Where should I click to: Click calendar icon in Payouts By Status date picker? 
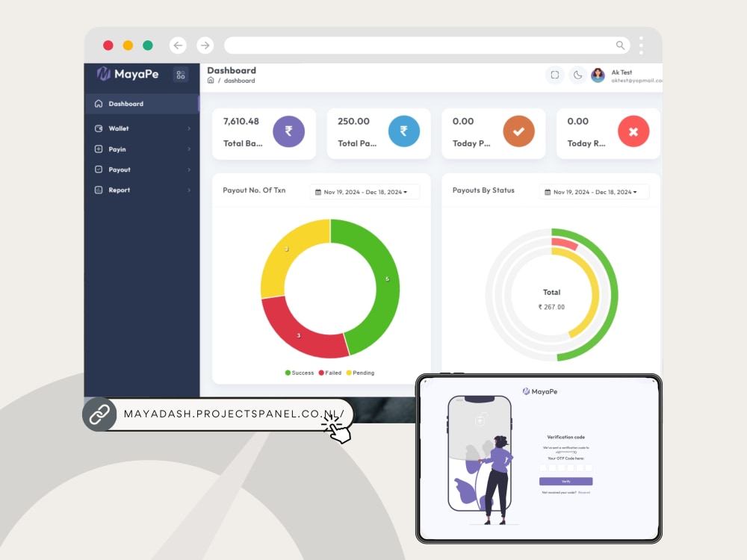point(548,192)
